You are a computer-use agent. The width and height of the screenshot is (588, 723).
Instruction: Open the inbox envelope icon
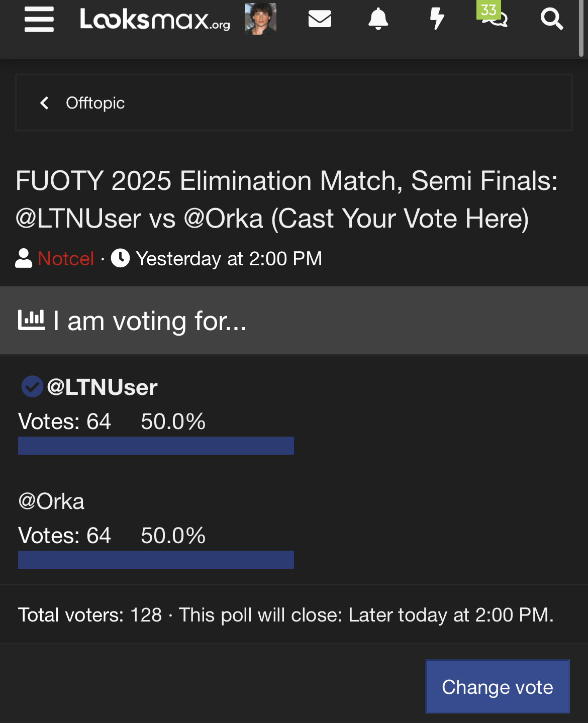(320, 19)
